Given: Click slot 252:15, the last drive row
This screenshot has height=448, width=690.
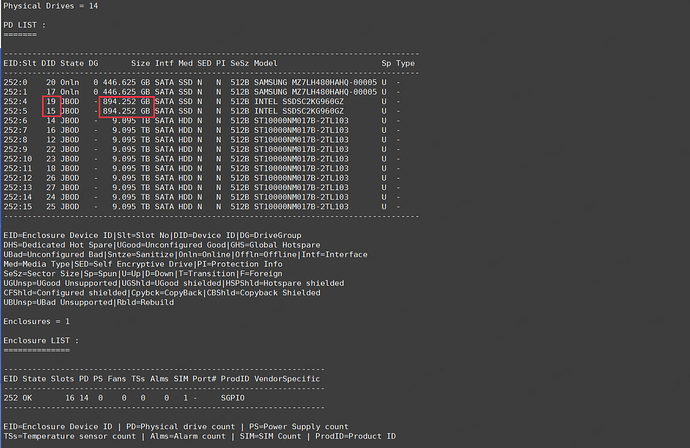Looking at the screenshot, I should [19, 206].
